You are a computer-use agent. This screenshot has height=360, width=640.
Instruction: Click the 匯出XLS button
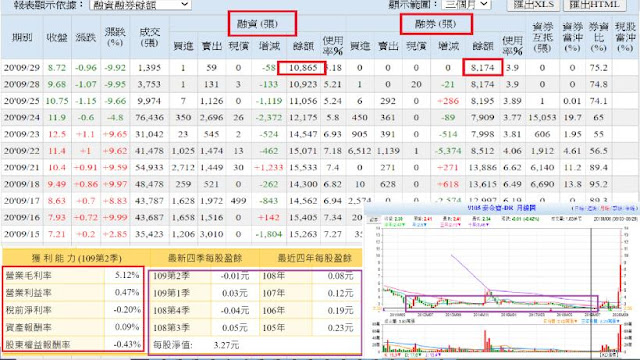point(534,4)
